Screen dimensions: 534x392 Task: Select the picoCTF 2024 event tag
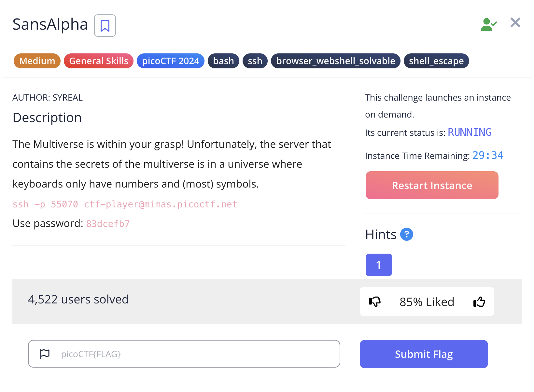(171, 61)
